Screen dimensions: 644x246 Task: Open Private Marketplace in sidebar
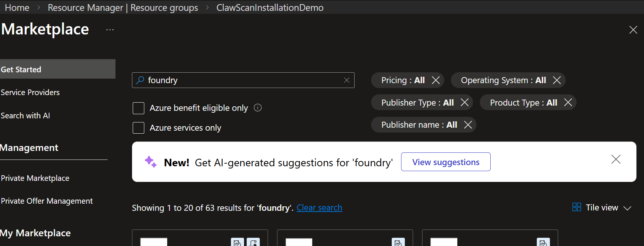pos(35,178)
